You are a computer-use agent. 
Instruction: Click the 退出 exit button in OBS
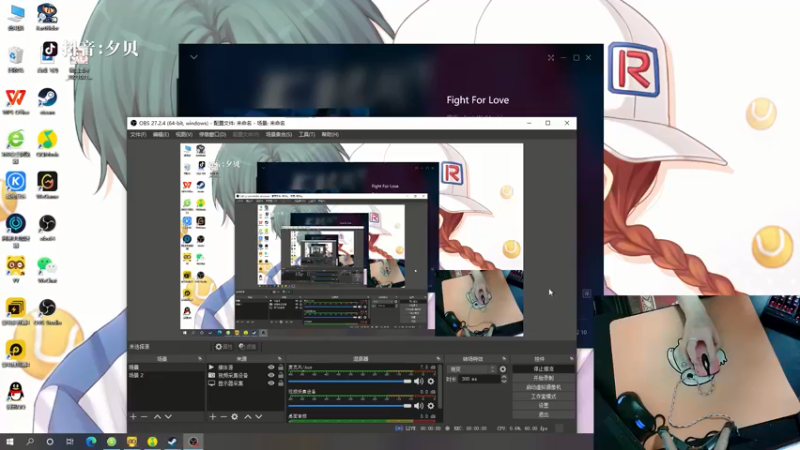point(543,415)
